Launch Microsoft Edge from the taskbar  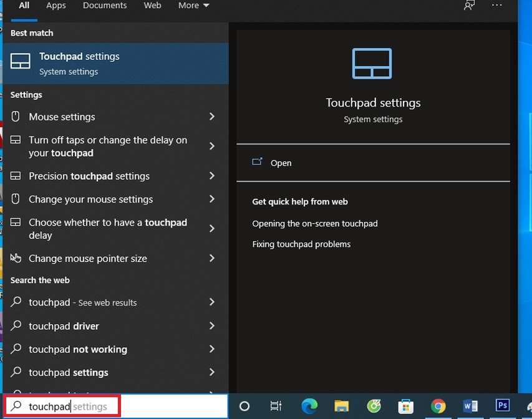point(309,406)
